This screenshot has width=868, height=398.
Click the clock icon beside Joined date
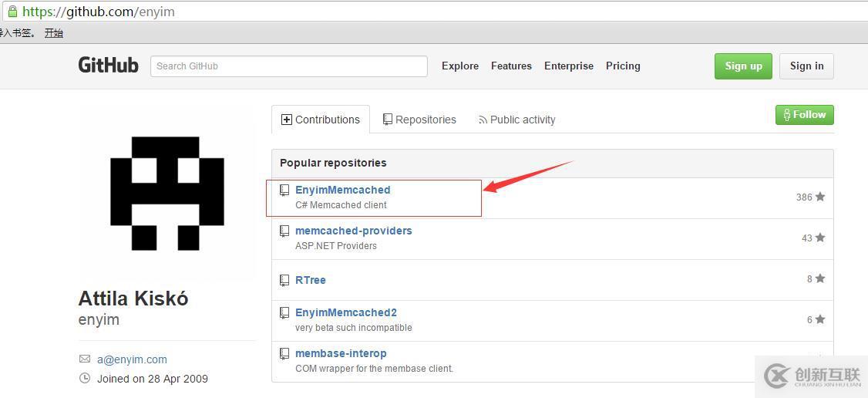85,379
